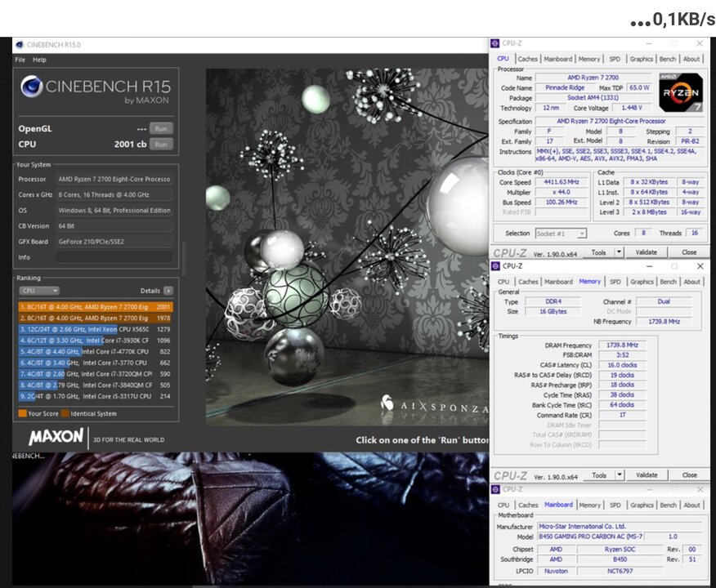Open the Socket #1 selection dropdown

coord(561,234)
